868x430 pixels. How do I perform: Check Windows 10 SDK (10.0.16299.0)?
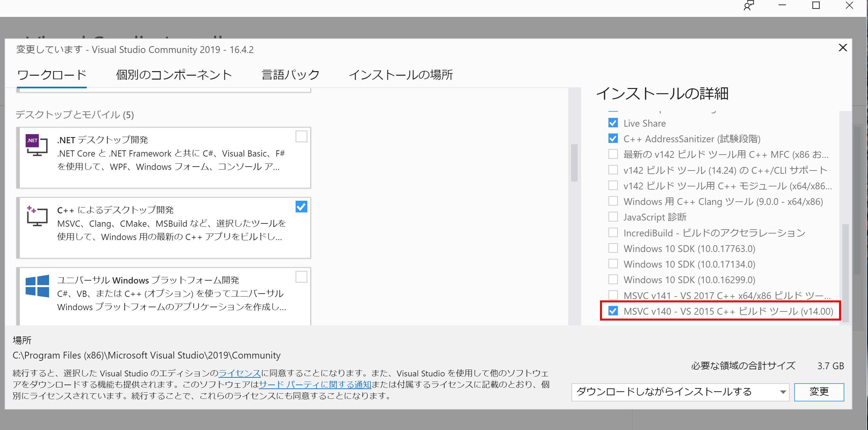point(613,279)
